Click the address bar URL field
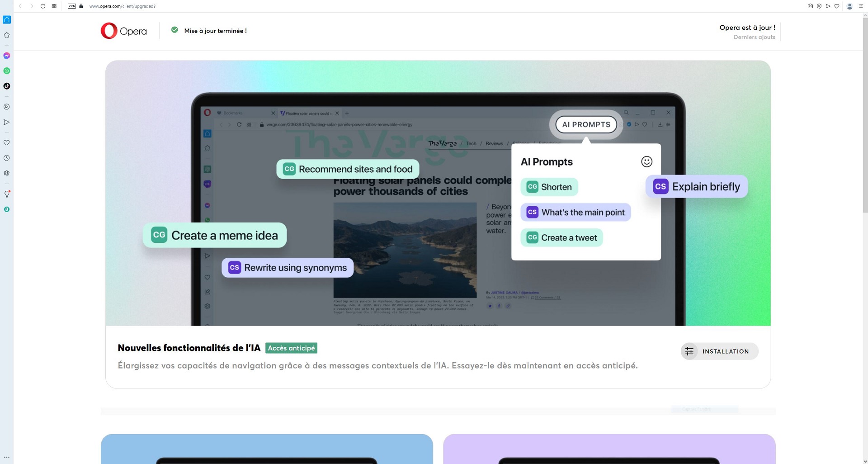 coord(122,6)
